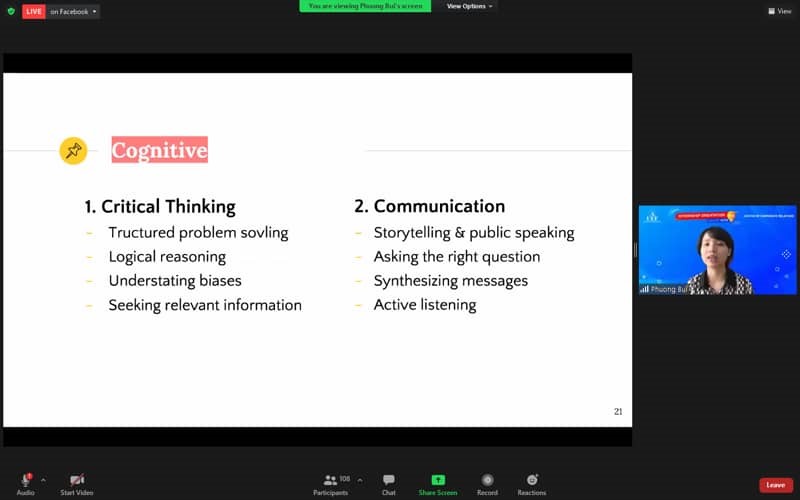Click the yellow pin icon on slide
Screen dimensions: 800x500
tap(73, 150)
